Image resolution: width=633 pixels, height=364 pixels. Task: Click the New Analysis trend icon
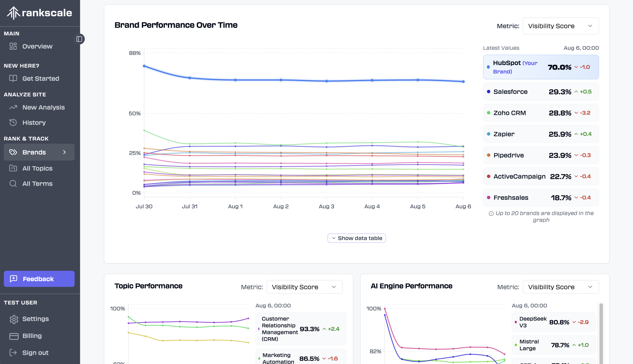13,107
